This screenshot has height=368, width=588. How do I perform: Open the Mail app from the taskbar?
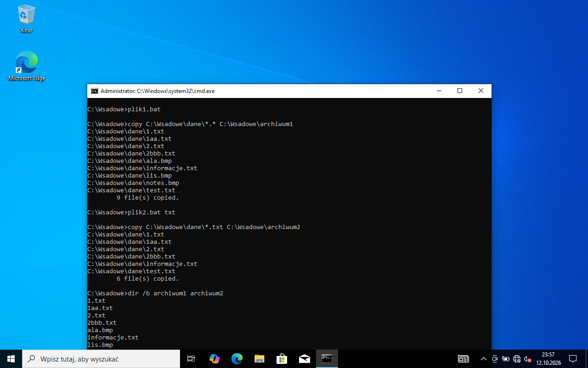click(x=304, y=359)
